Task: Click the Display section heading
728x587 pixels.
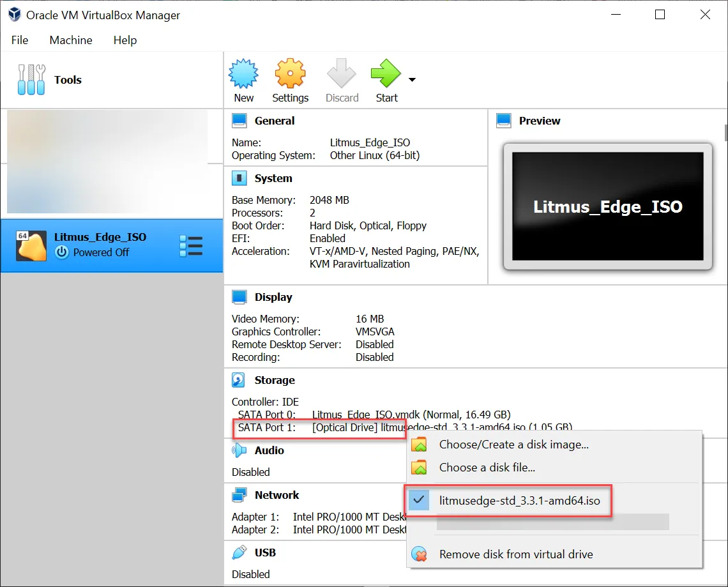Action: (273, 297)
